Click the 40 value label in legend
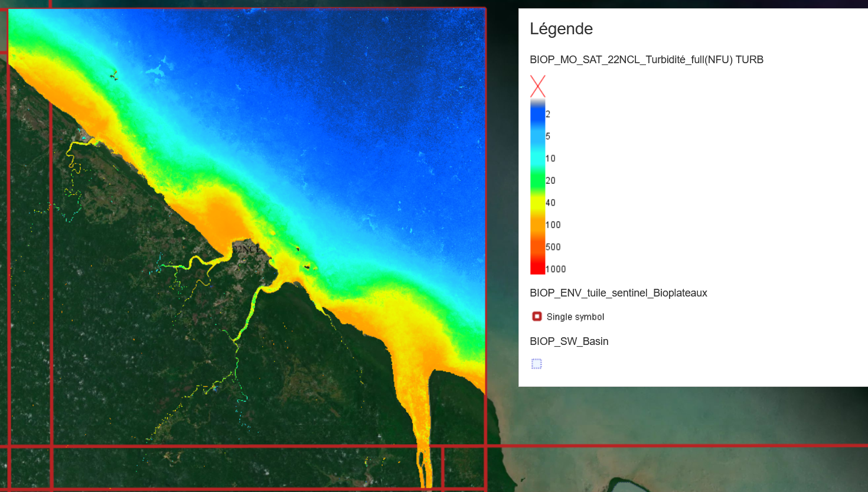 pyautogui.click(x=550, y=203)
